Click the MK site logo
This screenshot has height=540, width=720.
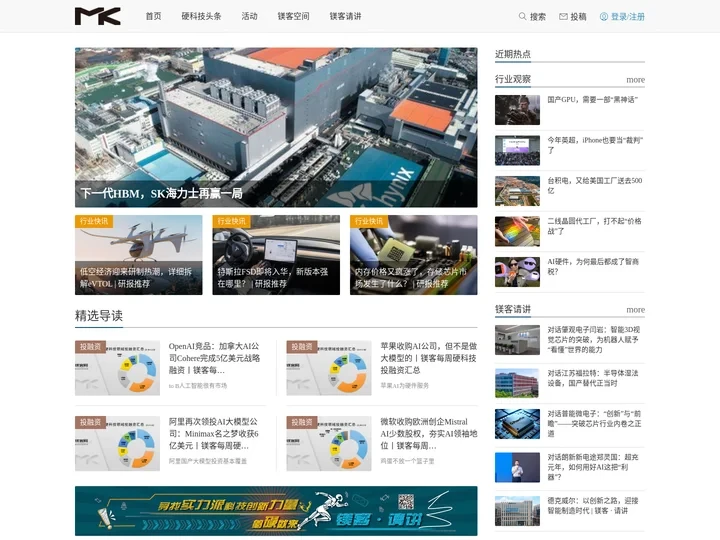[98, 16]
